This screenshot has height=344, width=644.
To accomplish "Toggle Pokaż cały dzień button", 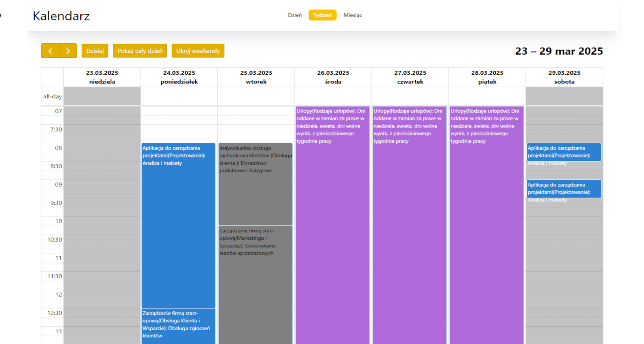I will pyautogui.click(x=140, y=51).
